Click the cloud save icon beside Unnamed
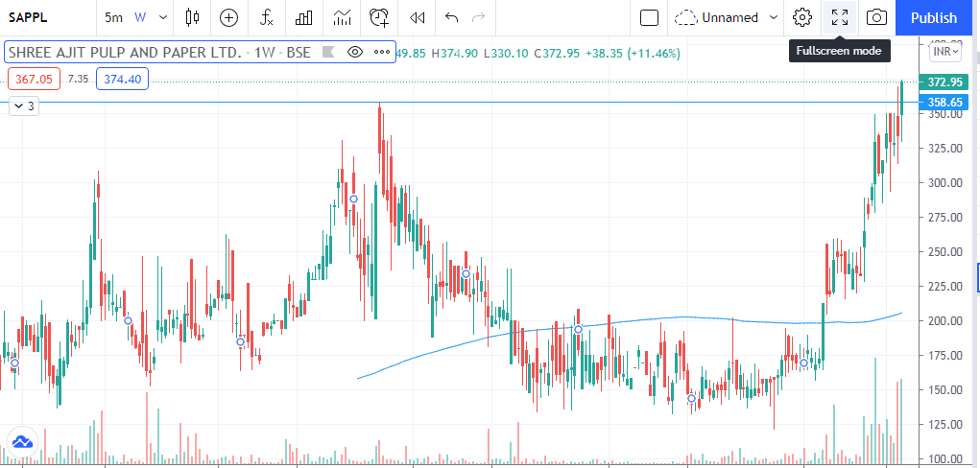This screenshot has width=980, height=468. click(685, 17)
